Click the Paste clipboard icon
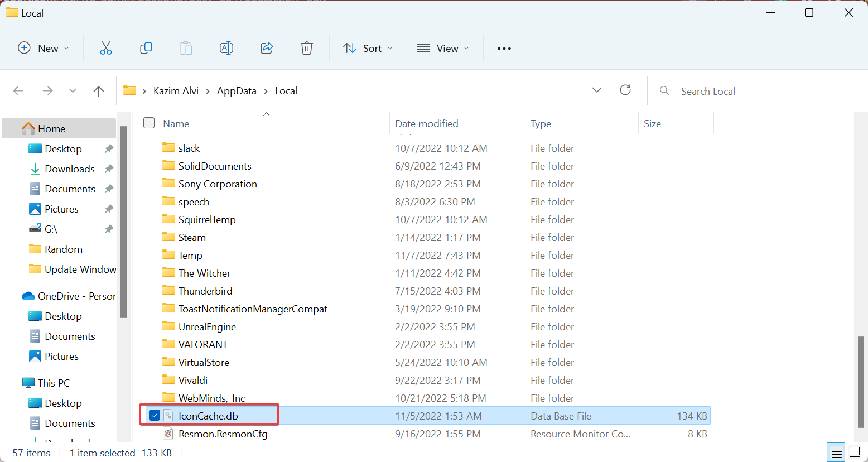868x462 pixels. tap(186, 49)
